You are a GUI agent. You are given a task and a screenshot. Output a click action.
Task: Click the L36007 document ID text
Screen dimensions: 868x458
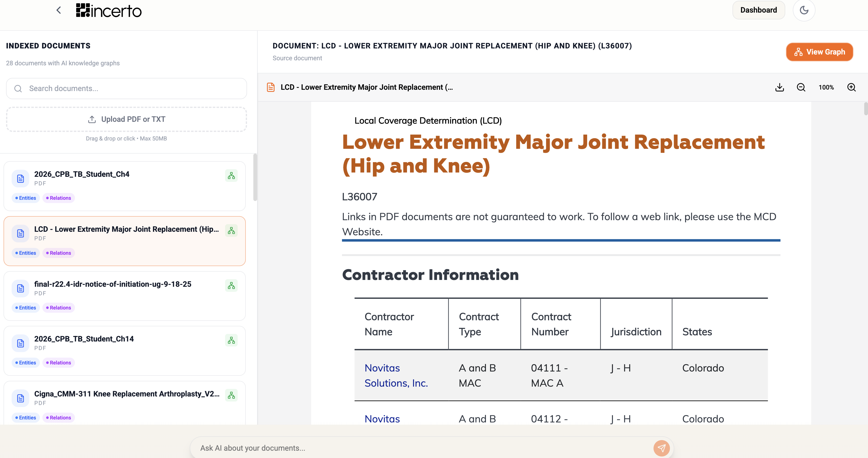coord(360,197)
